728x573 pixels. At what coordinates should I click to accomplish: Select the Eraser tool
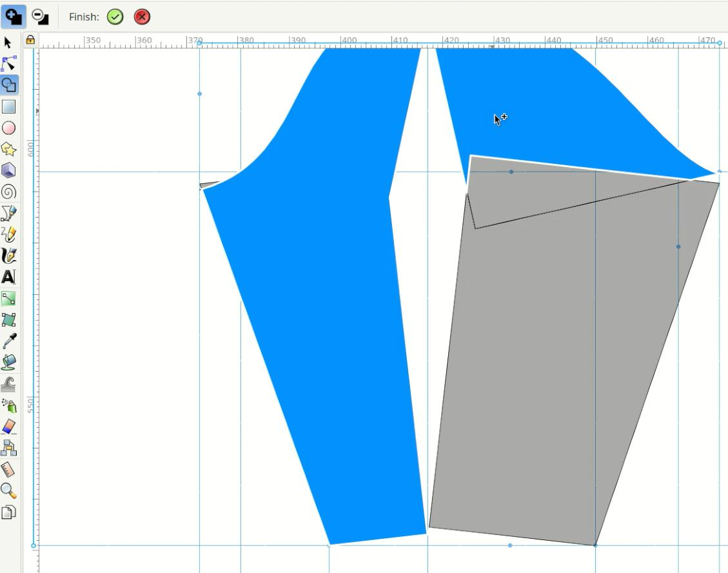pyautogui.click(x=9, y=427)
